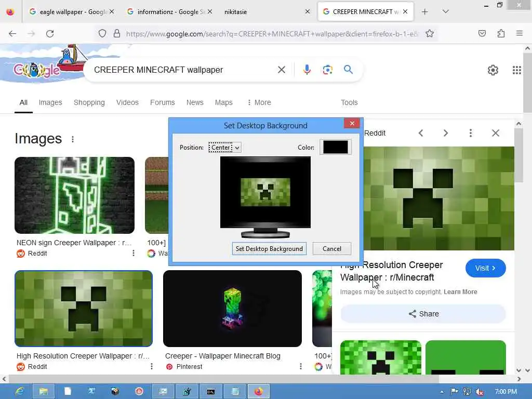Pick the black background Color swatch
Viewport: 532px width, 399px height.
[335, 147]
